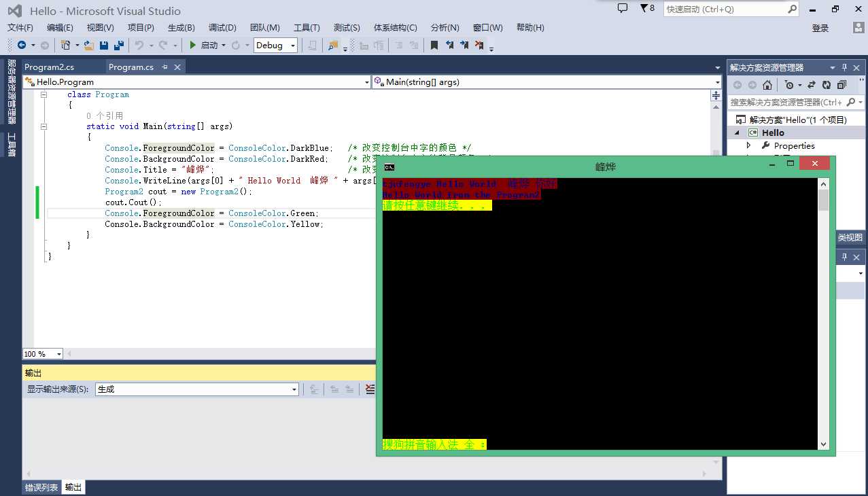Open notifications via the flag icon
868x496 pixels.
(644, 8)
